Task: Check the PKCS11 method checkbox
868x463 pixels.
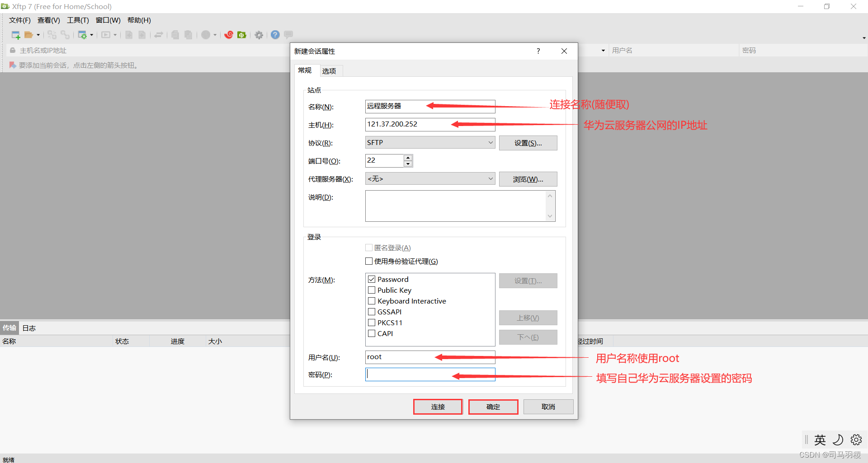Action: tap(372, 323)
